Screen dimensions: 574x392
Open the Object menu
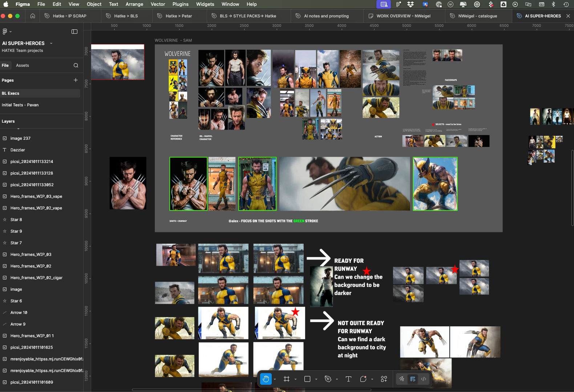(x=94, y=4)
